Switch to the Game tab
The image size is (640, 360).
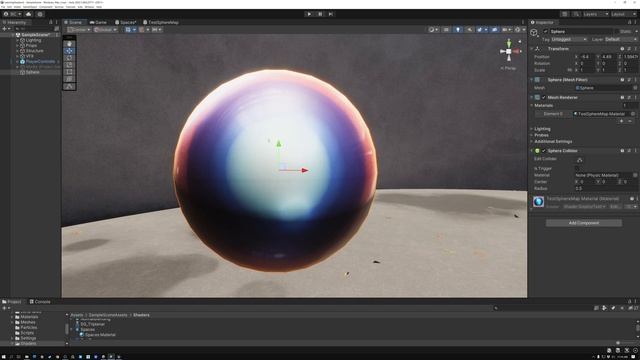point(98,22)
